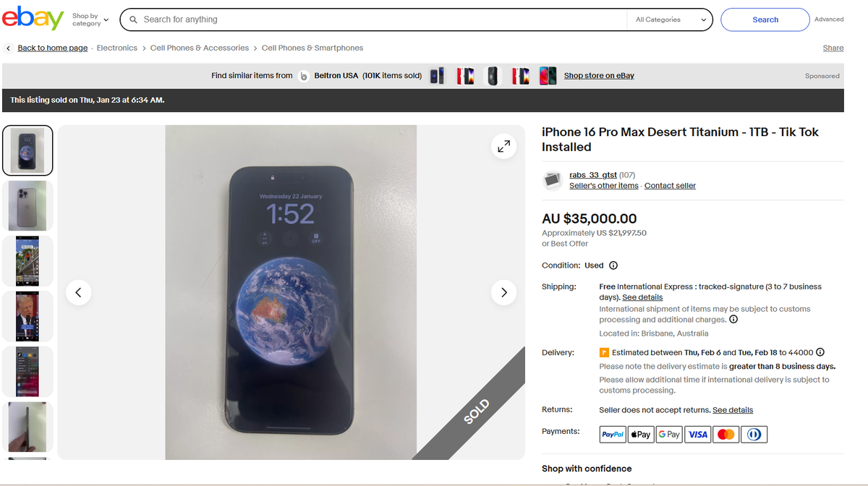Open Shop by category dropdown
The height and width of the screenshot is (486, 868).
(x=90, y=20)
